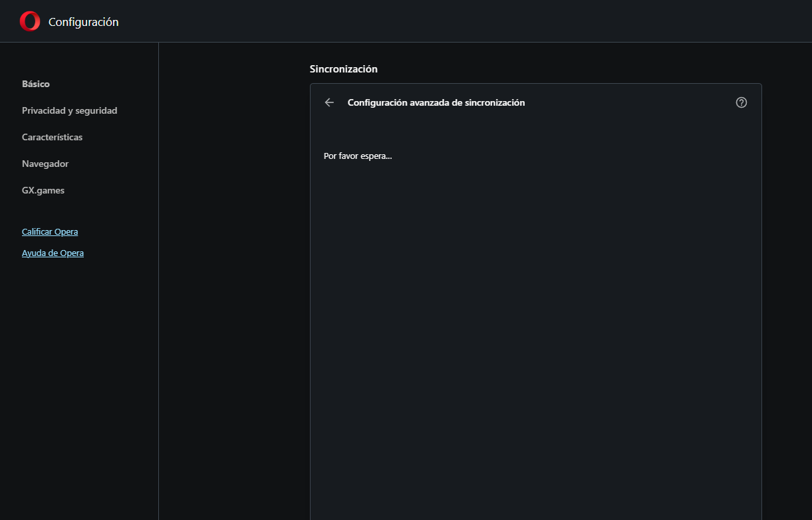Click empty space in the top header bar
This screenshot has height=520, width=812.
click(x=466, y=21)
